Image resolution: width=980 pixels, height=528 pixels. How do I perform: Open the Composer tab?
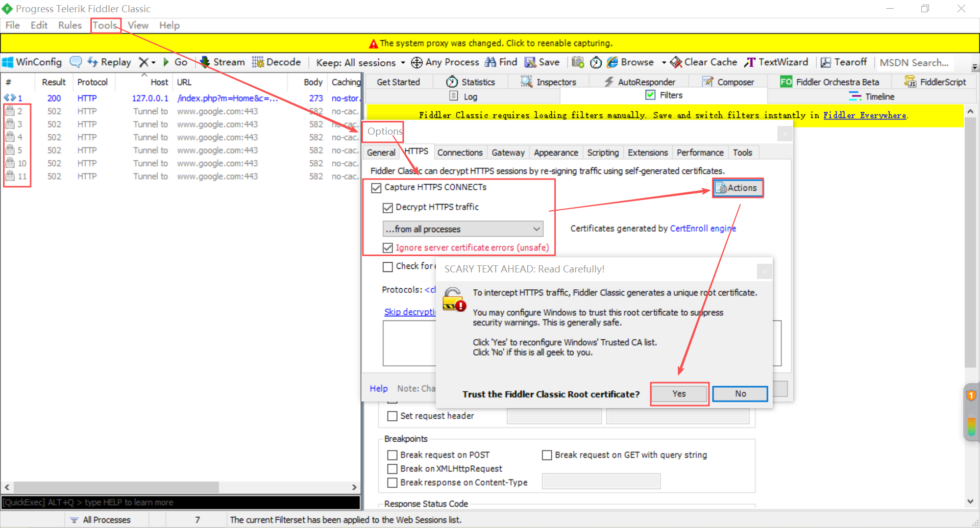tap(728, 82)
